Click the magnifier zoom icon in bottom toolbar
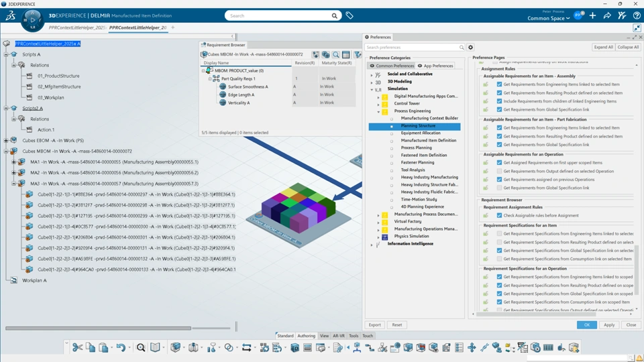The image size is (644, 362). point(141,348)
